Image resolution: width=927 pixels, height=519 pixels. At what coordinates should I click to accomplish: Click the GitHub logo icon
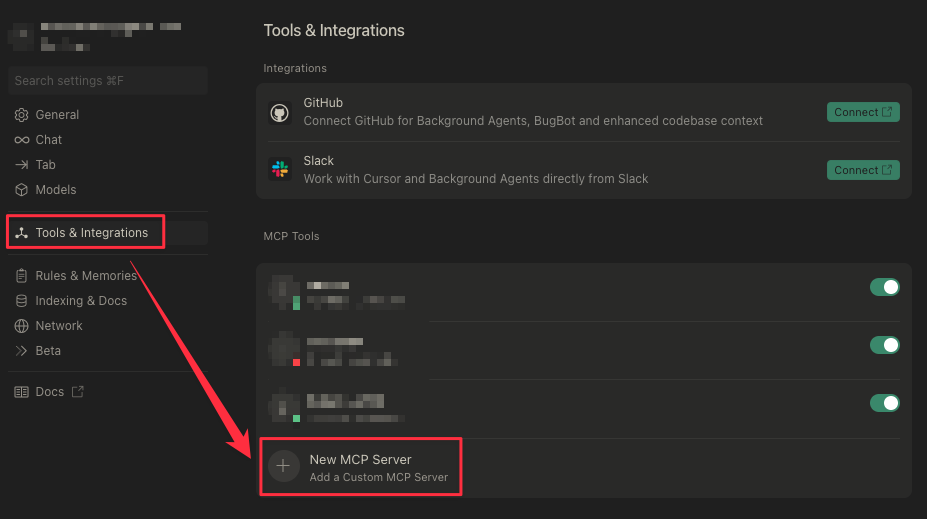click(x=280, y=112)
